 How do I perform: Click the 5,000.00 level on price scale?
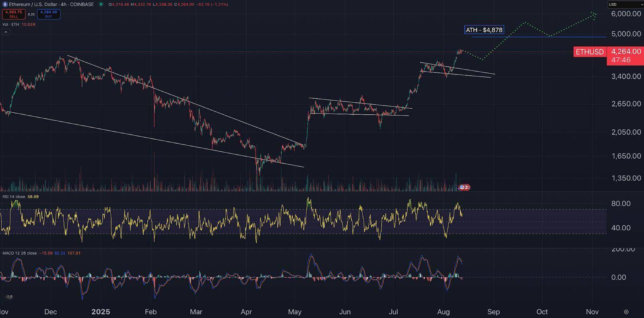click(x=626, y=34)
